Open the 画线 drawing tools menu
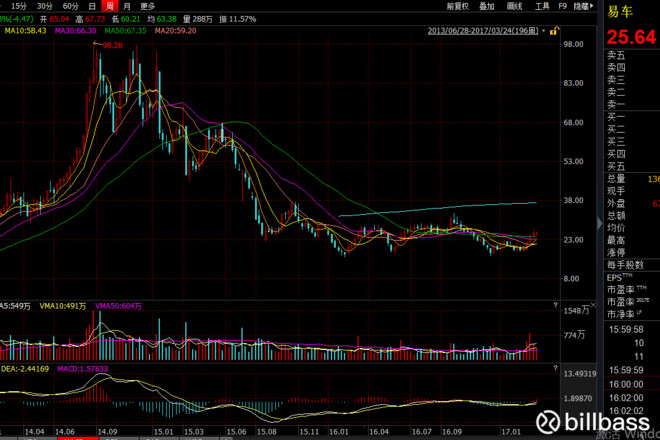Image resolution: width=660 pixels, height=440 pixels. pos(515,5)
